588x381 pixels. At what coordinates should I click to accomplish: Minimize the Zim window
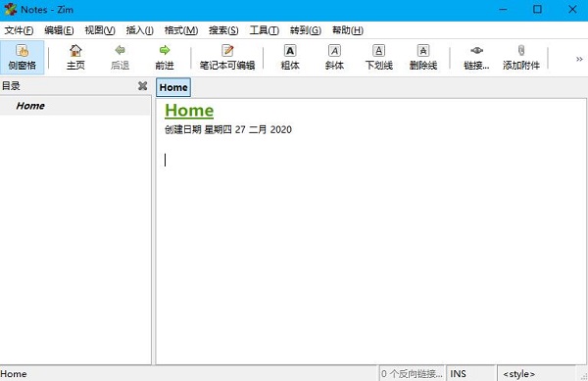coord(503,10)
